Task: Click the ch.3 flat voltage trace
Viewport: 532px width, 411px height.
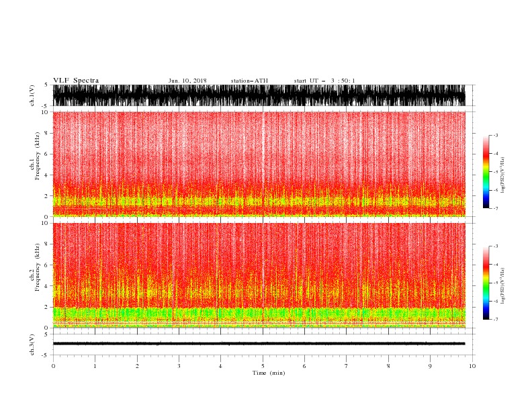Action: tap(259, 344)
